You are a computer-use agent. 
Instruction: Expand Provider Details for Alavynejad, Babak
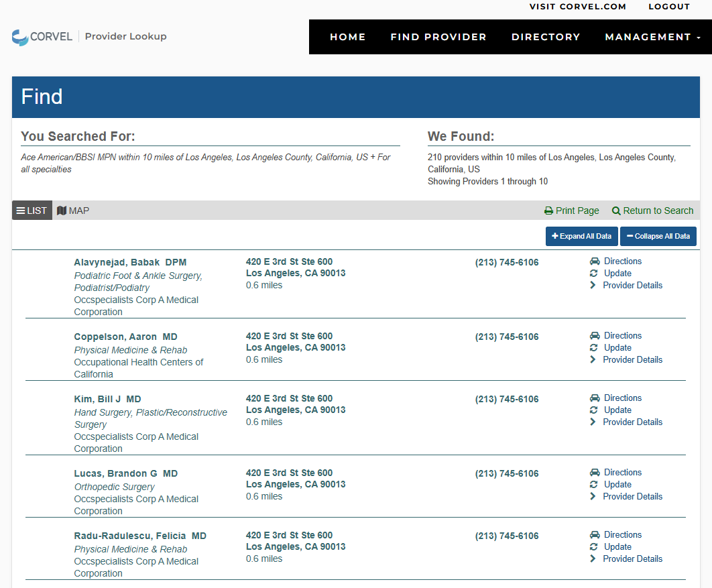pyautogui.click(x=632, y=286)
